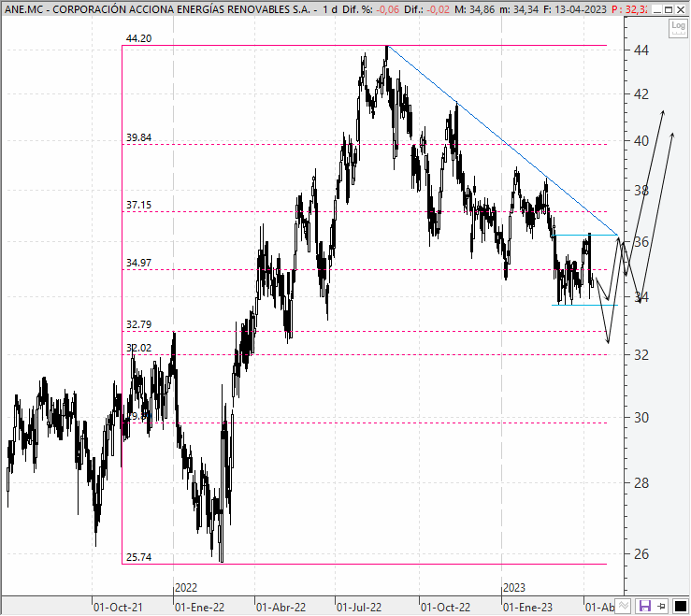Image resolution: width=691 pixels, height=616 pixels.
Task: Minimize the chart window
Action: pyautogui.click(x=656, y=9)
